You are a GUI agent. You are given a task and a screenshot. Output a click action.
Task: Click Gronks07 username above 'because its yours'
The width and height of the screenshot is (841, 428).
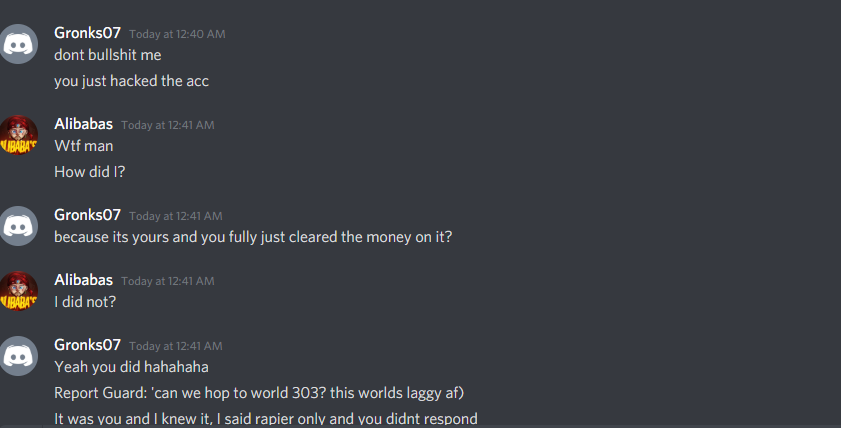87,215
